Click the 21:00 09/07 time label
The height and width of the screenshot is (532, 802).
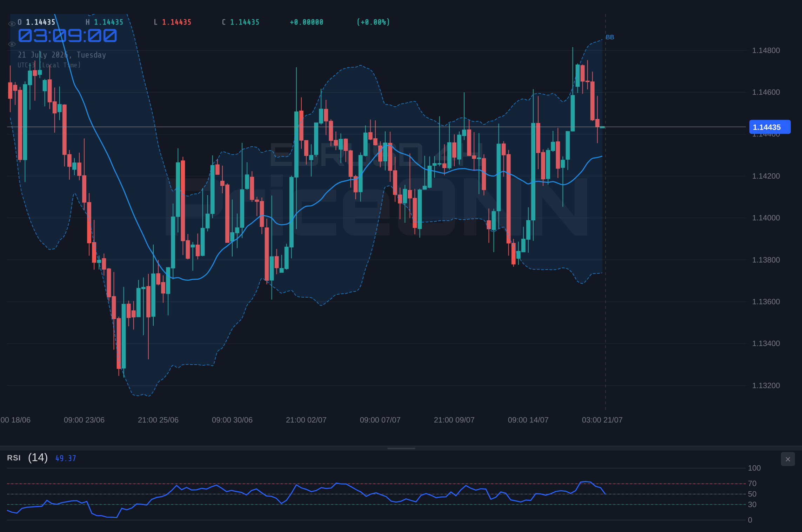tap(454, 420)
